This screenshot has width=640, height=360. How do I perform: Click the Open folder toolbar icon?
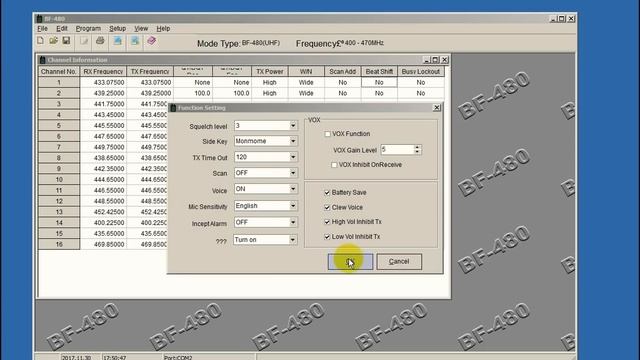[x=53, y=40]
